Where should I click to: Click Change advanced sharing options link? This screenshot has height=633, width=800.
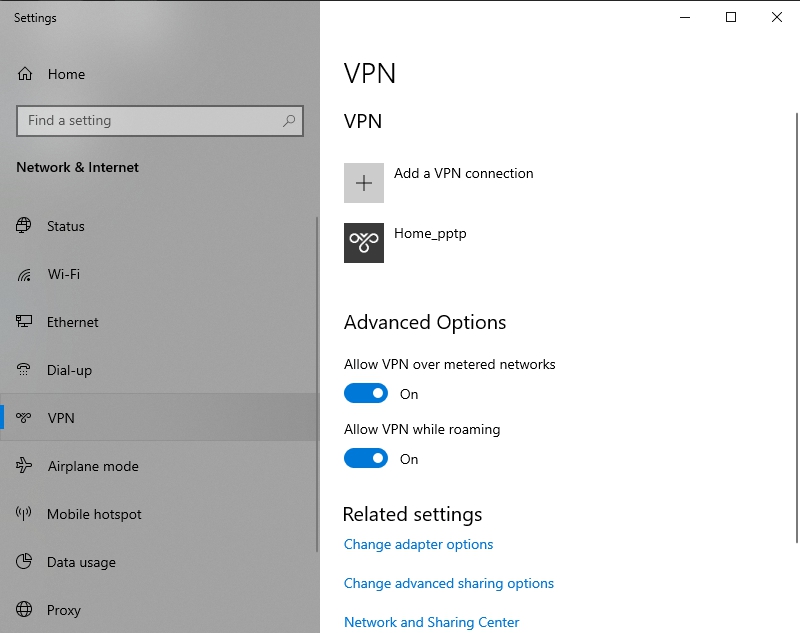click(448, 583)
